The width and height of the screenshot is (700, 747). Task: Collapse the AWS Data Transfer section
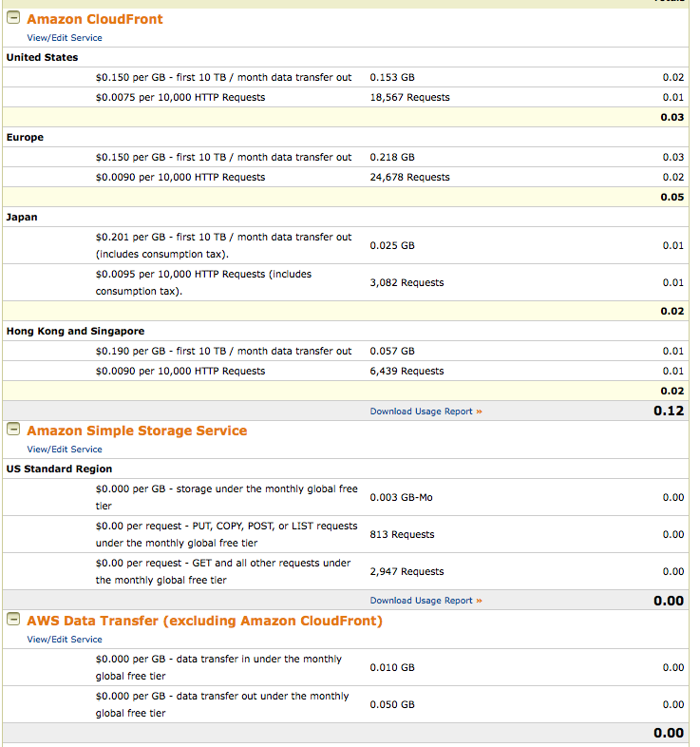14,621
